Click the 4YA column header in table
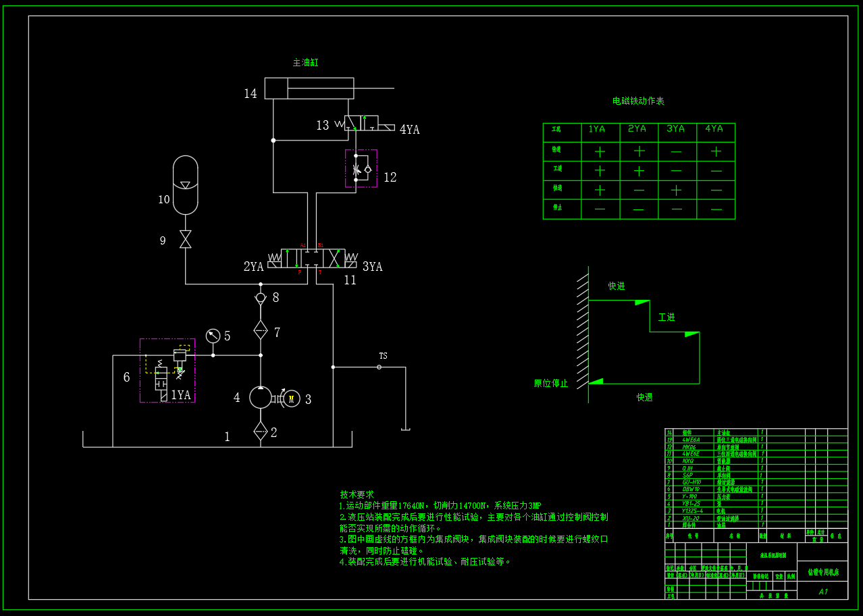Screen dimensions: 863x616 (714, 128)
